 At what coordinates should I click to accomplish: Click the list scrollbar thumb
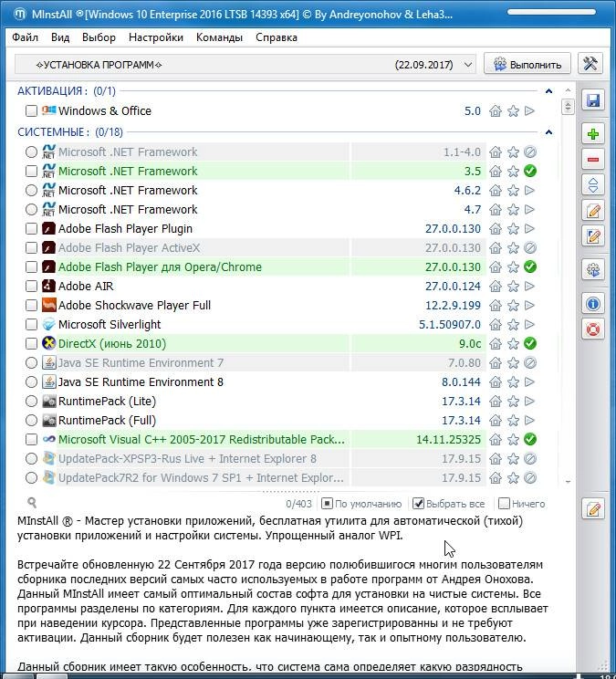(x=568, y=107)
